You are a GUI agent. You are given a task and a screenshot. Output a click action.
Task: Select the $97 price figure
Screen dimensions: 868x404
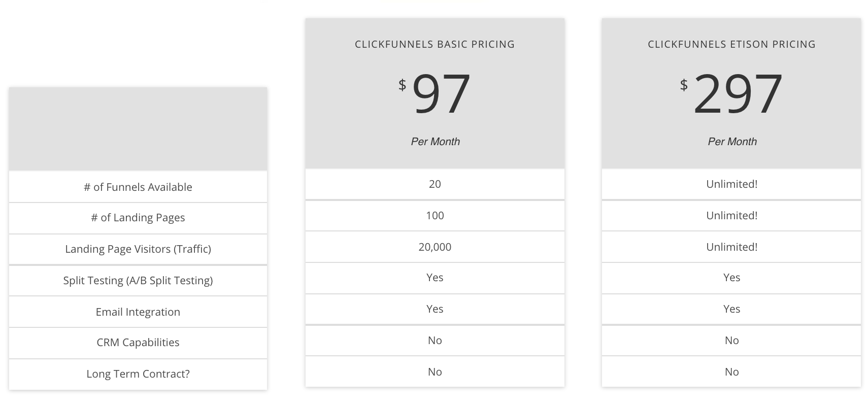(435, 94)
